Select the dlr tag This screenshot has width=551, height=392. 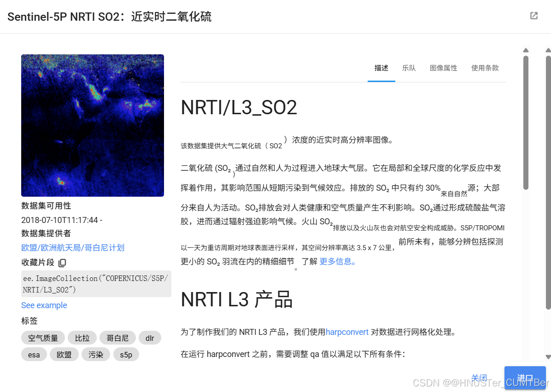[x=150, y=338]
